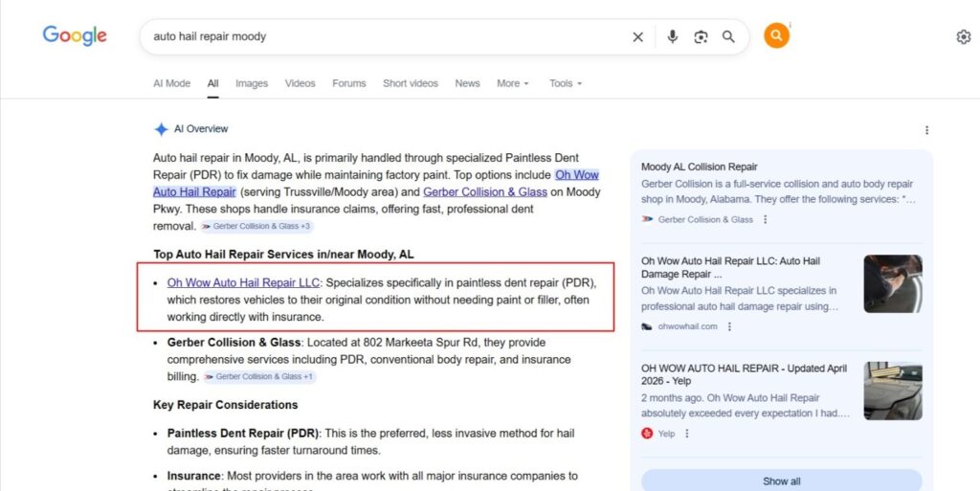Open Google Lens image search icon
The image size is (980, 491).
pos(701,37)
